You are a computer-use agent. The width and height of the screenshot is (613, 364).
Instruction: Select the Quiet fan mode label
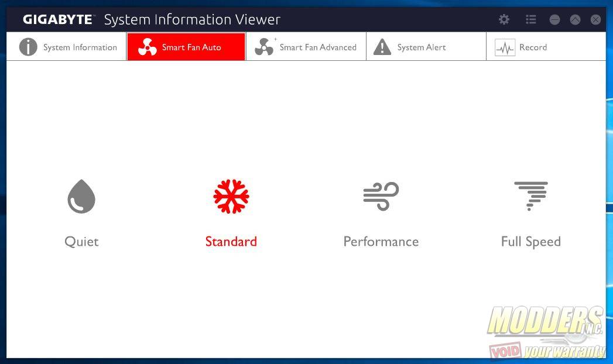81,241
